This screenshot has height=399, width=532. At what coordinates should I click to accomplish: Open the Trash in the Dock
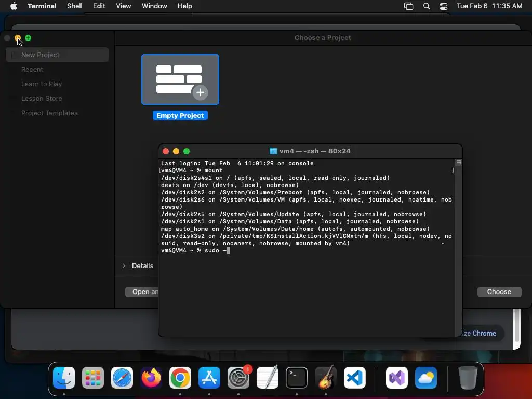(468, 378)
